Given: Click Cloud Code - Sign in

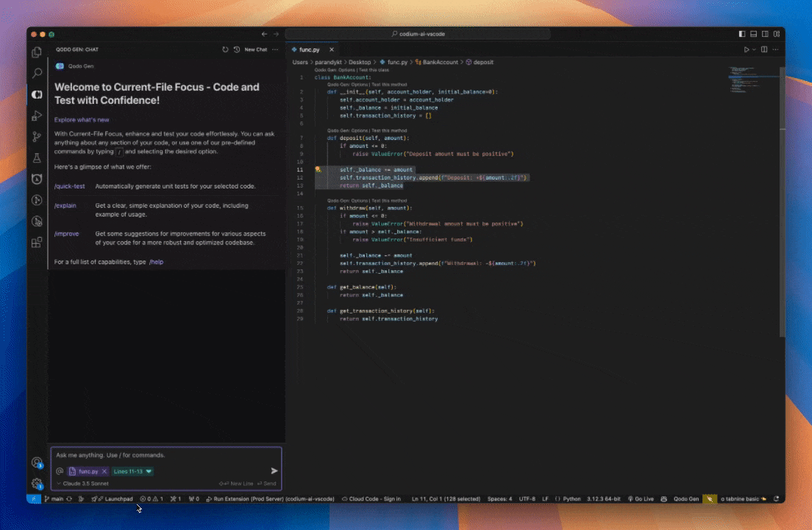Looking at the screenshot, I should tap(371, 499).
